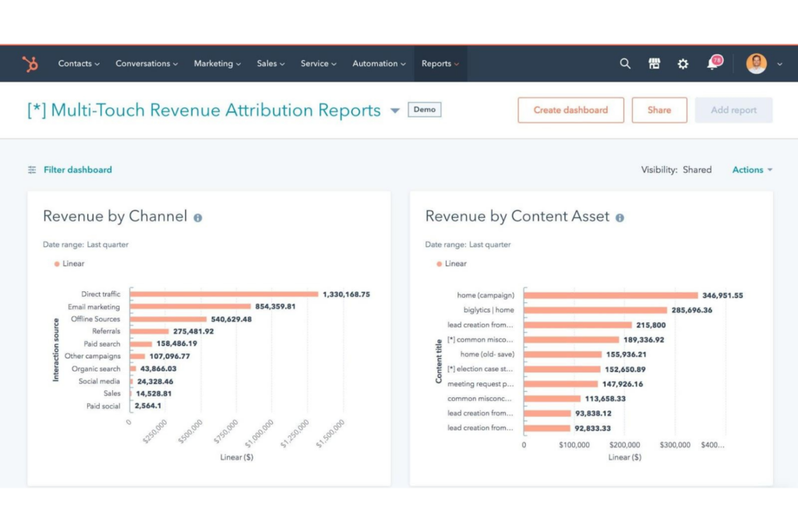This screenshot has width=798, height=532.
Task: Click the Paid search label
Action: [x=102, y=344]
